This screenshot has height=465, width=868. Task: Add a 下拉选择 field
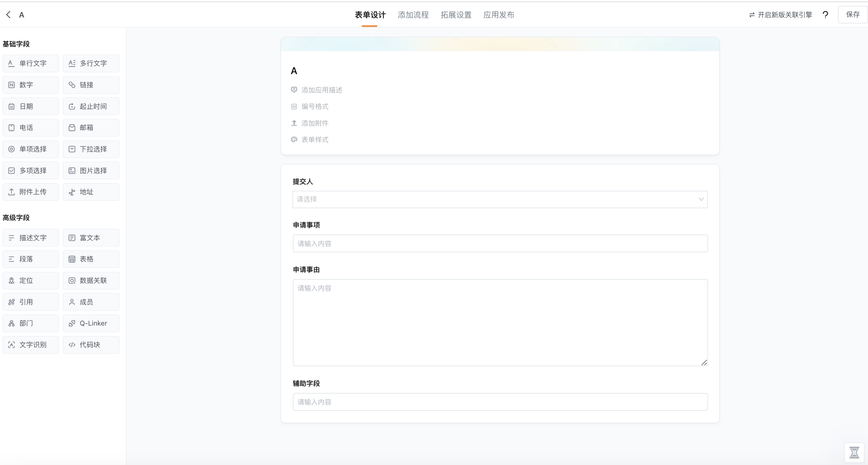(91, 149)
